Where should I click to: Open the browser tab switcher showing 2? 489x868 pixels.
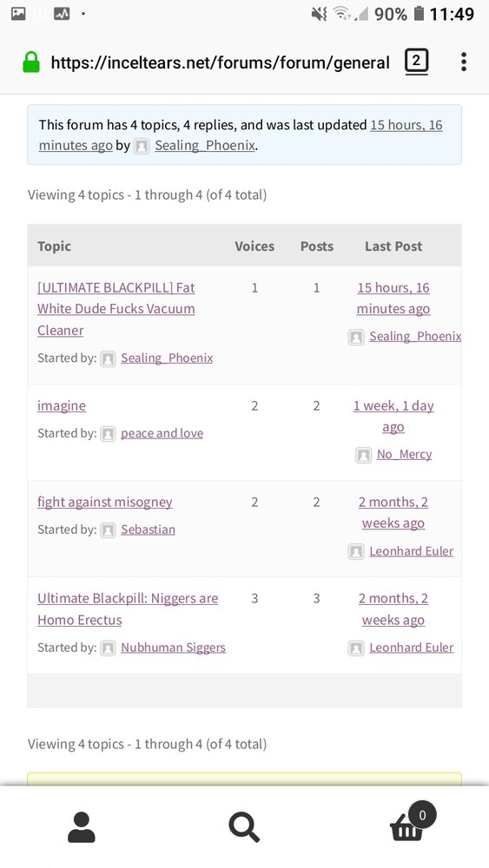pos(416,61)
